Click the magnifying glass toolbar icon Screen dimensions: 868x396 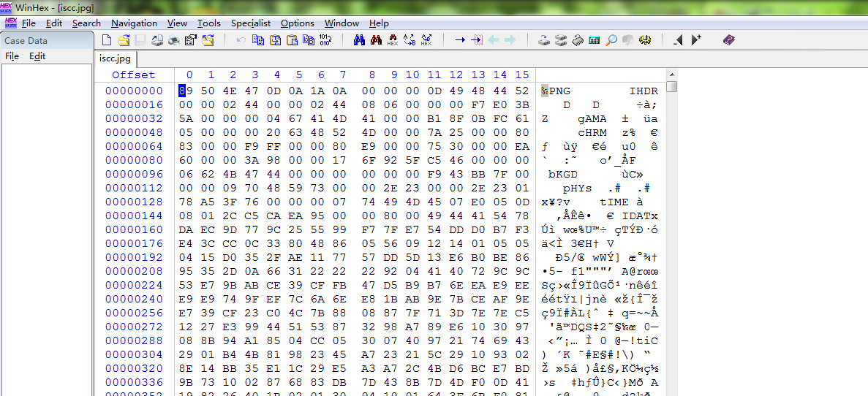[x=611, y=40]
